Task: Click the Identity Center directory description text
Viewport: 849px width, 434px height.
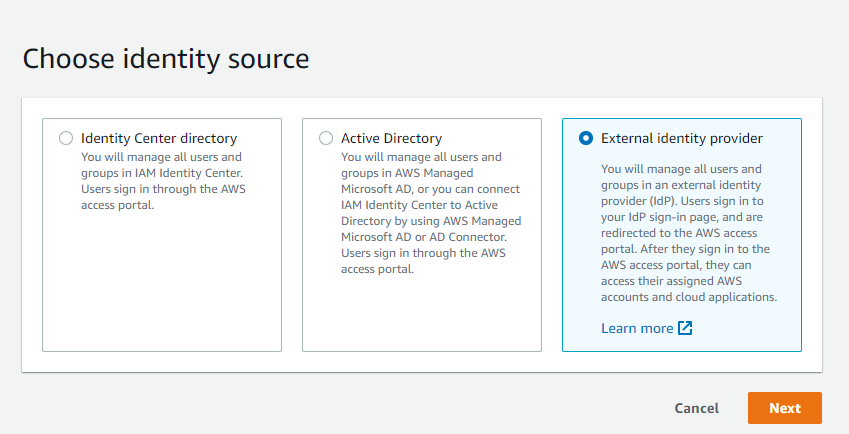Action: pos(163,181)
